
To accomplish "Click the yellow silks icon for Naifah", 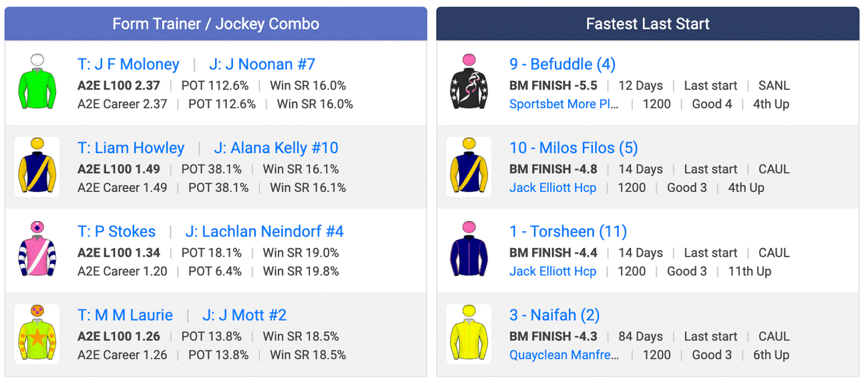I will pos(469,334).
